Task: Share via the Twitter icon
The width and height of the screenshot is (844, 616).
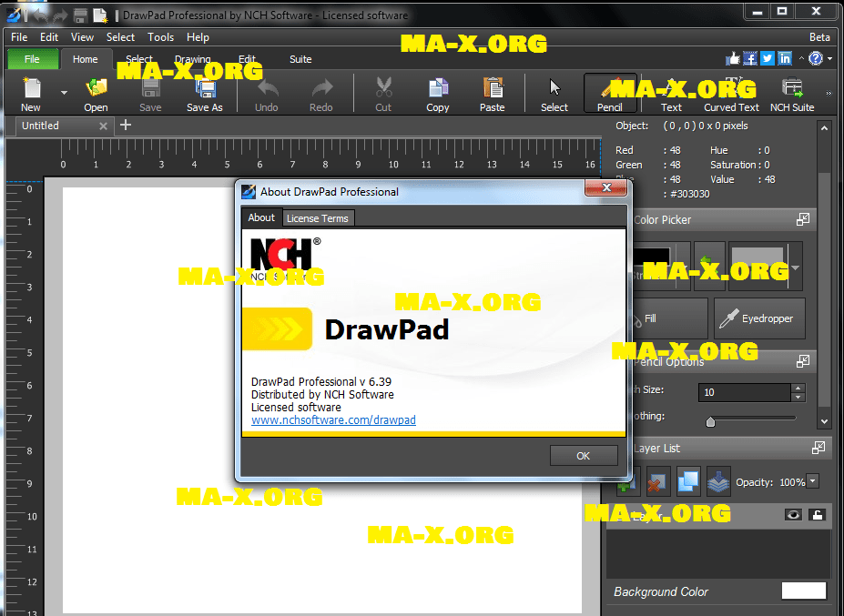Action: (768, 58)
